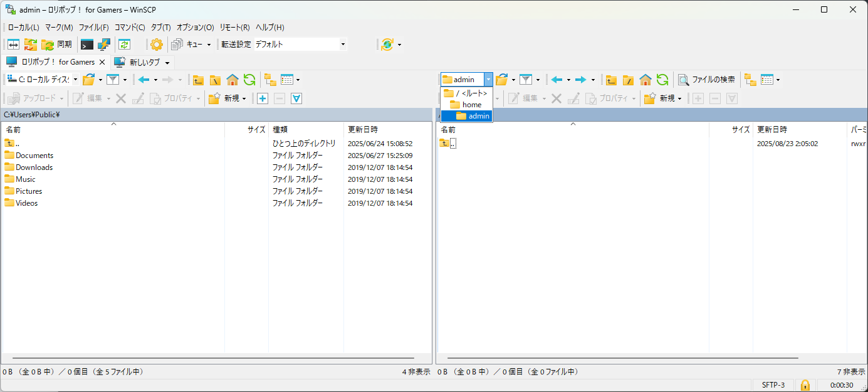Go back in local panel history

click(x=144, y=80)
